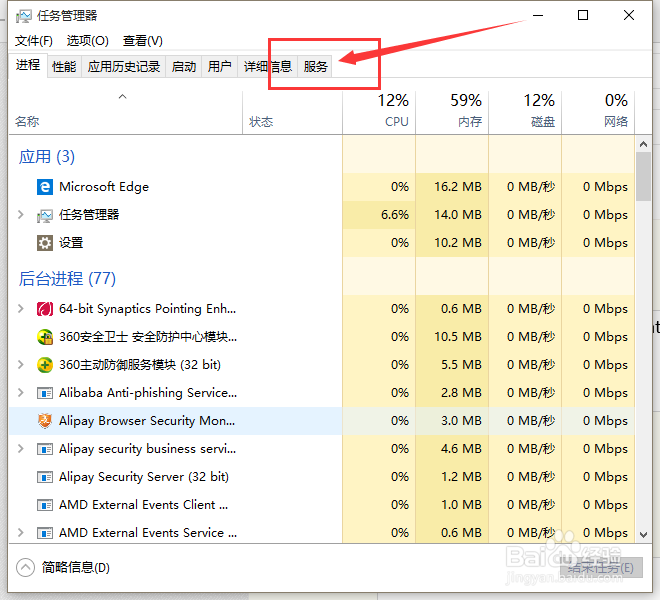Expand the 64-bit Synaptics Pointing process
The width and height of the screenshot is (660, 600).
point(20,309)
